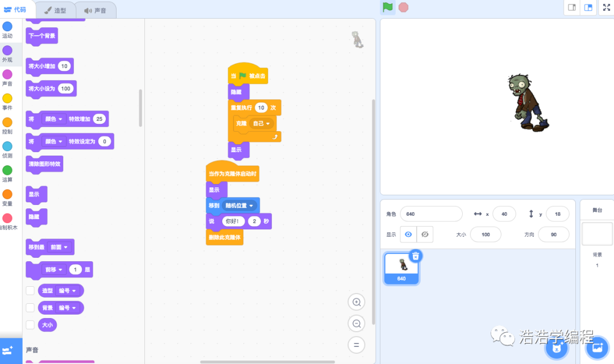Screen dimensions: 614x364
Task: Click the 下一个背景 block in palette
Action: (42, 36)
